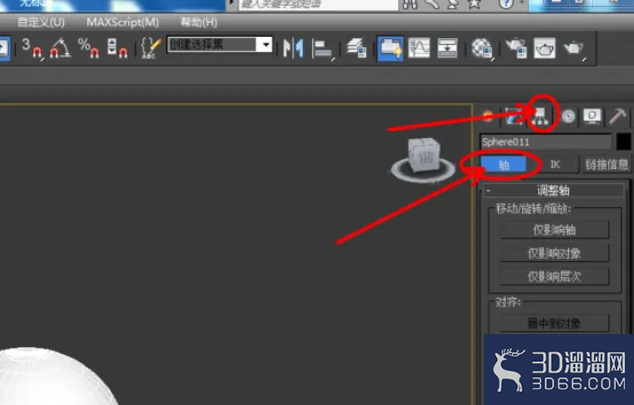The height and width of the screenshot is (405, 634).
Task: Toggle the Spinner Snap tool
Action: 117,48
